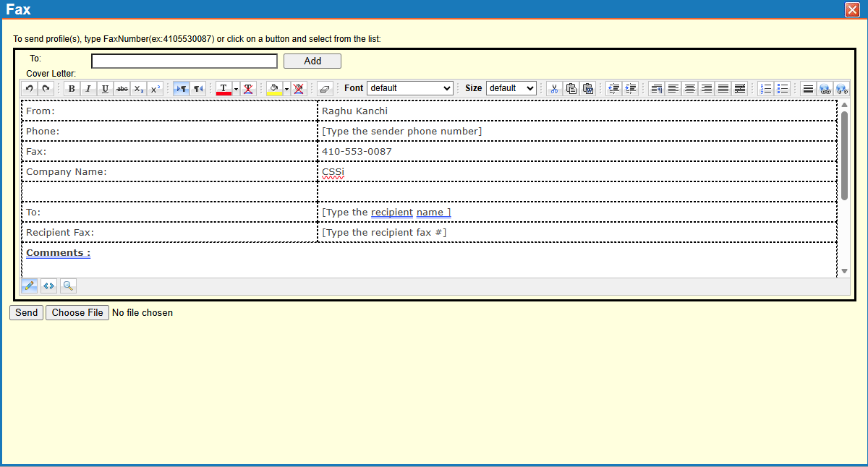868x467 pixels.
Task: Click the remove hyperlink icon
Action: (841, 88)
